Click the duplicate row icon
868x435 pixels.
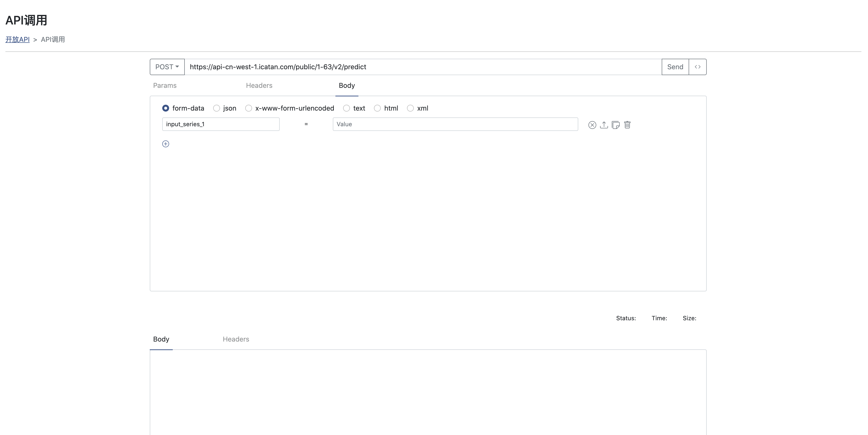616,125
